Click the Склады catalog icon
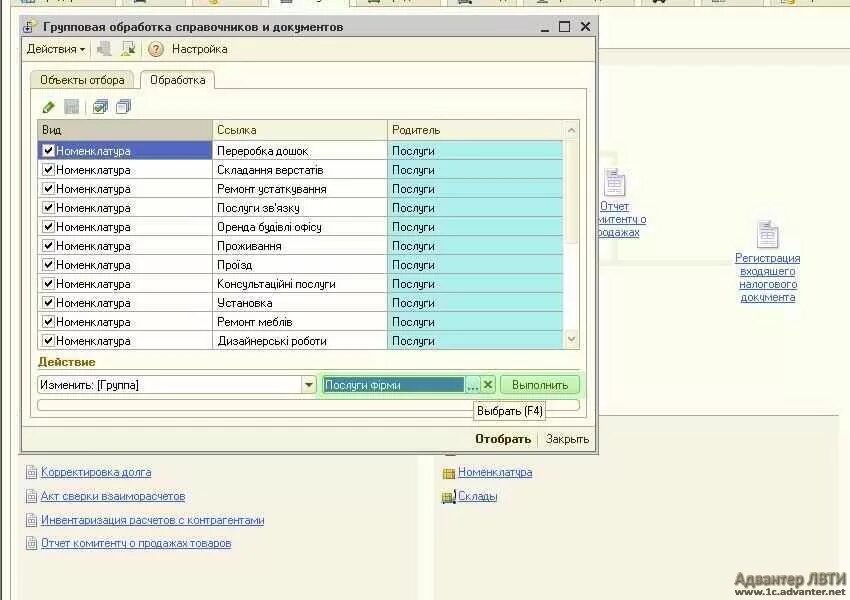This screenshot has height=600, width=850. click(x=449, y=497)
